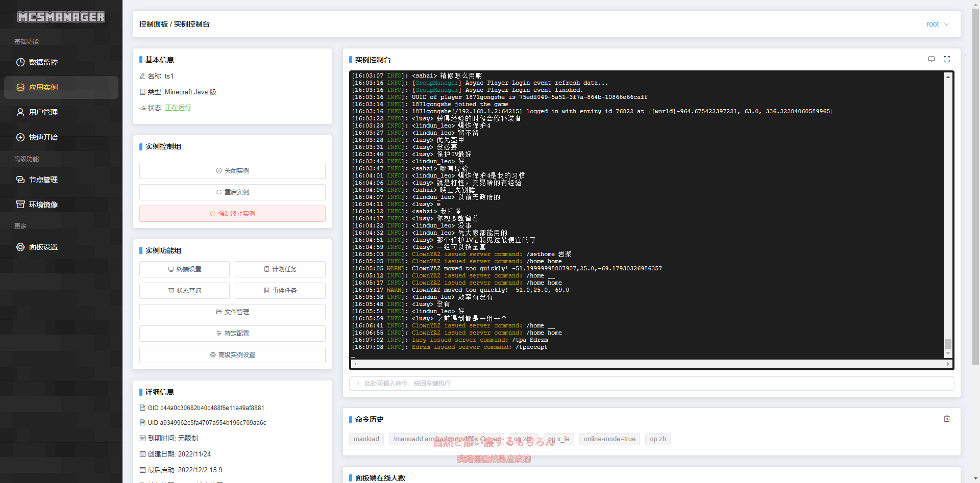The image size is (980, 483).
Task: Click the pop-out terminal monitor icon
Action: 931,59
